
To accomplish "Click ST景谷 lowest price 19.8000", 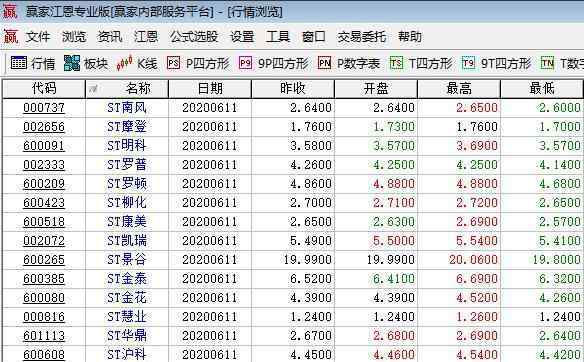I will coord(556,260).
